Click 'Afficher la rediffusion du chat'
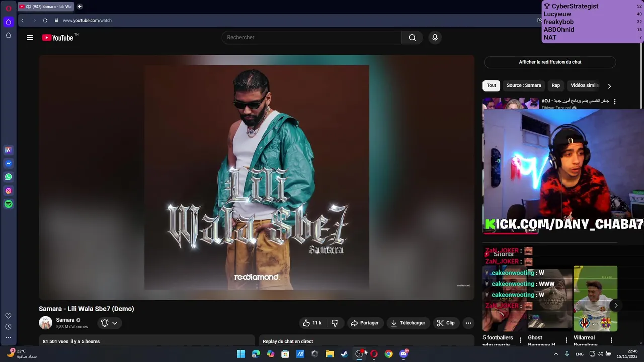This screenshot has height=362, width=644. click(x=550, y=62)
